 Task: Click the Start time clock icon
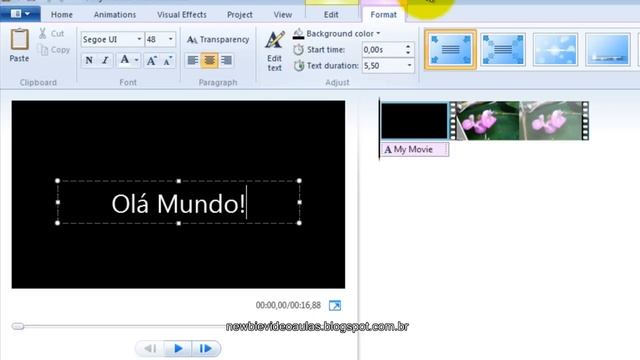(298, 50)
